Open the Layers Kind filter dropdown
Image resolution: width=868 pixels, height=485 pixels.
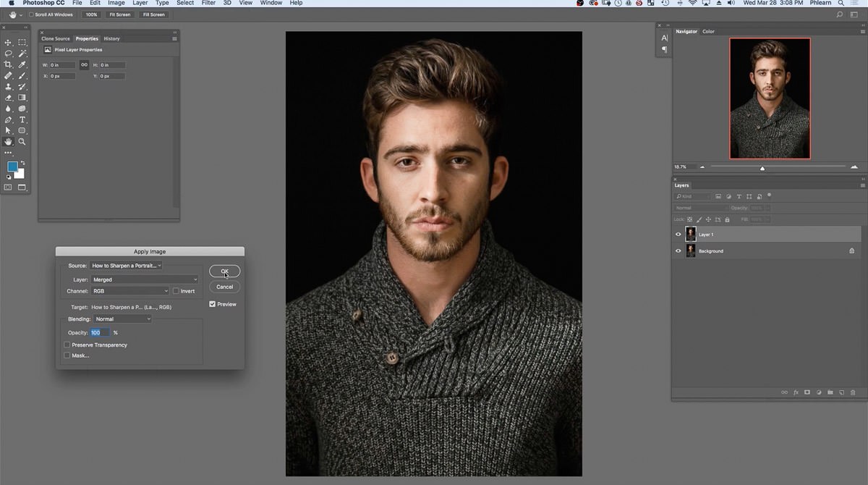[x=693, y=196]
